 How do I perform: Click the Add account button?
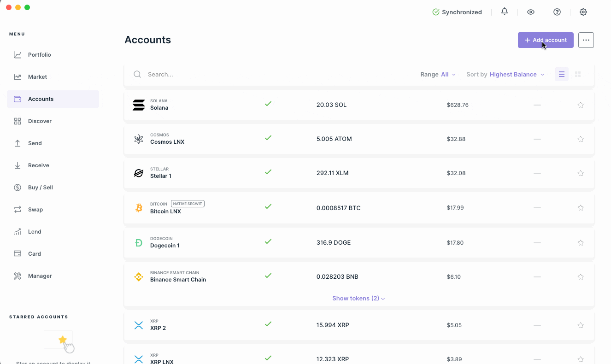pyautogui.click(x=546, y=40)
